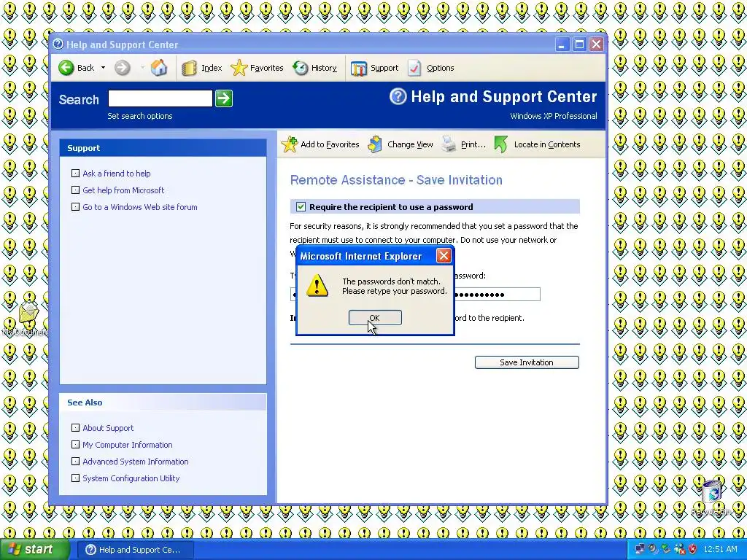Viewport: 747px width, 560px height.
Task: Maximize the Help and Support Center window
Action: tap(579, 44)
